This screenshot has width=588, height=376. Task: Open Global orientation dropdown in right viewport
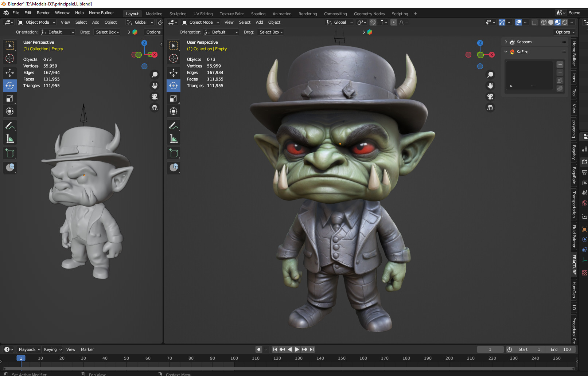click(339, 22)
